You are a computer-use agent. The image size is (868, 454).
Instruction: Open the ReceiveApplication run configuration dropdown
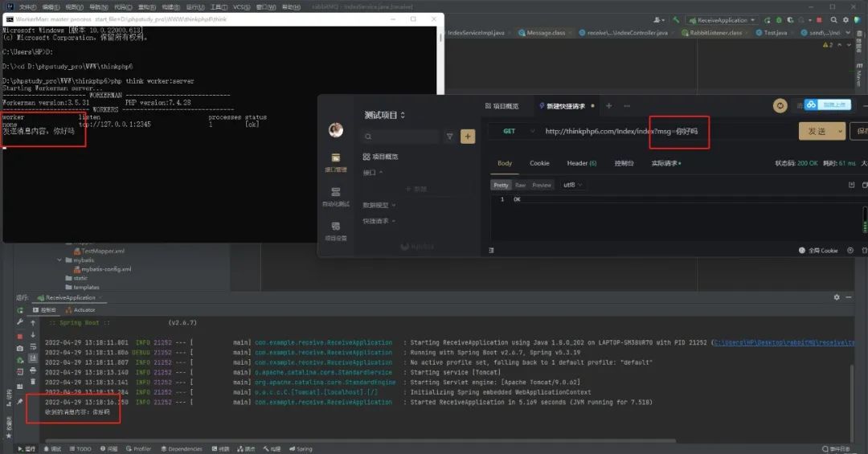click(721, 20)
